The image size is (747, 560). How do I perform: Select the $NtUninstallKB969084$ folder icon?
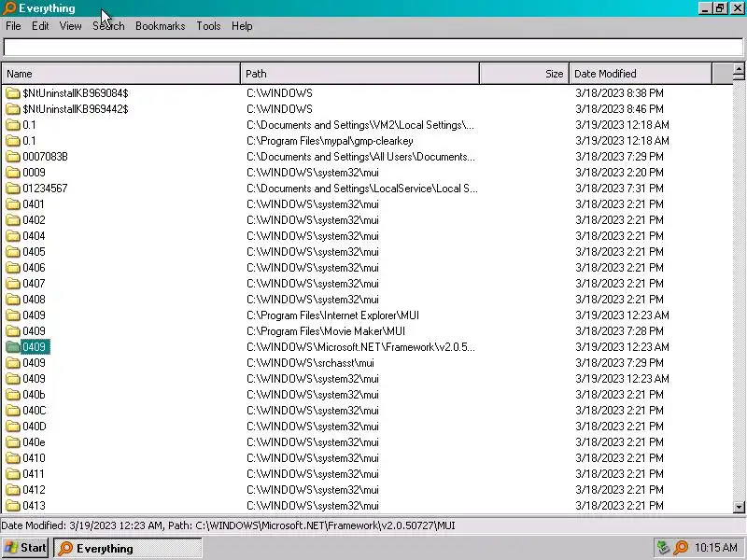(13, 93)
